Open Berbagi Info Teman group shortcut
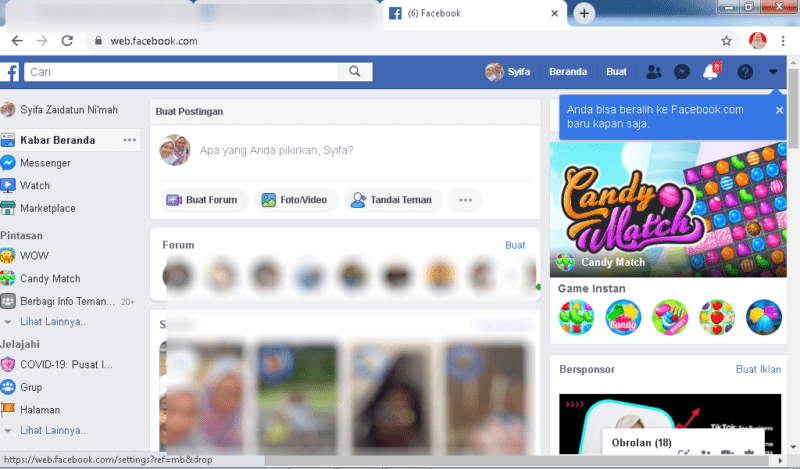The width and height of the screenshot is (800, 469). pos(67,301)
